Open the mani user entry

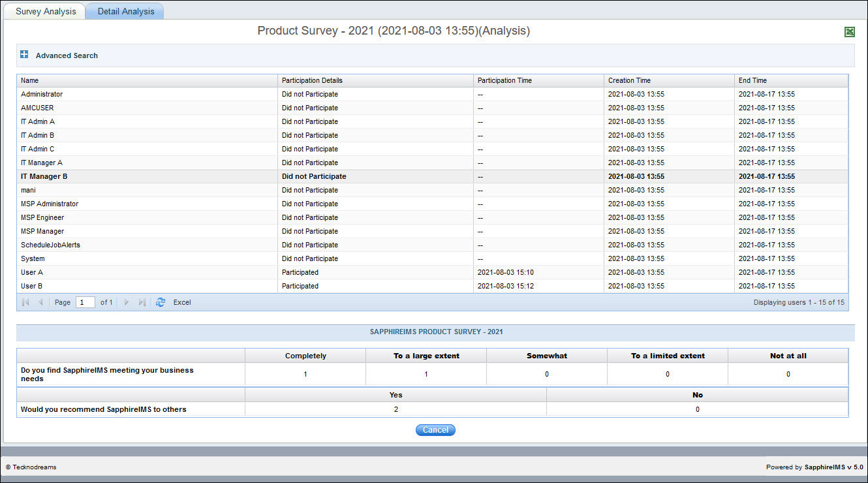point(28,190)
